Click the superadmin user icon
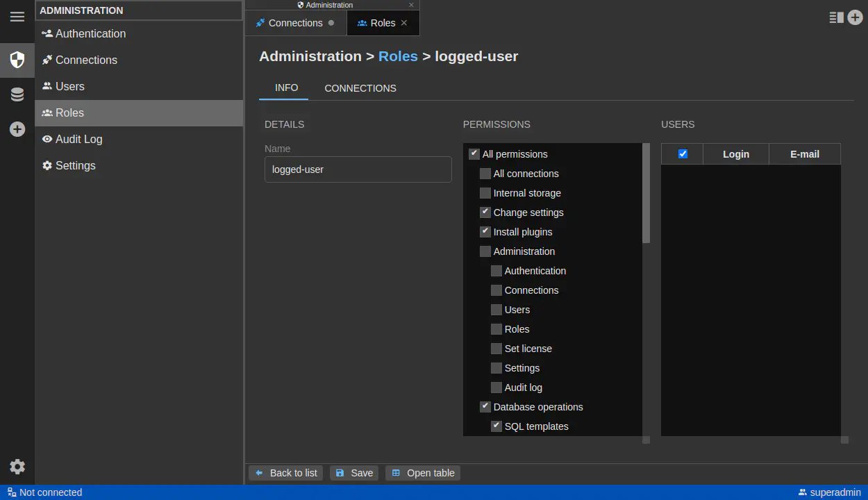The width and height of the screenshot is (868, 500). (803, 492)
